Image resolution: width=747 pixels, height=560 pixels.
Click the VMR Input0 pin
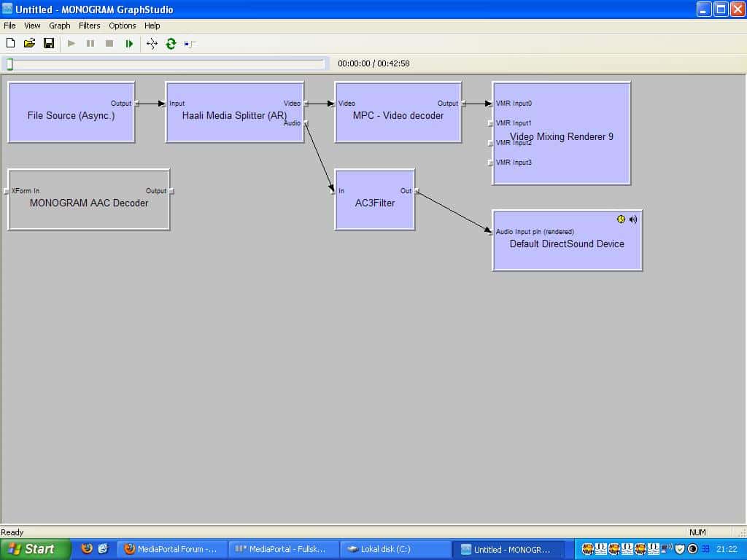(490, 104)
